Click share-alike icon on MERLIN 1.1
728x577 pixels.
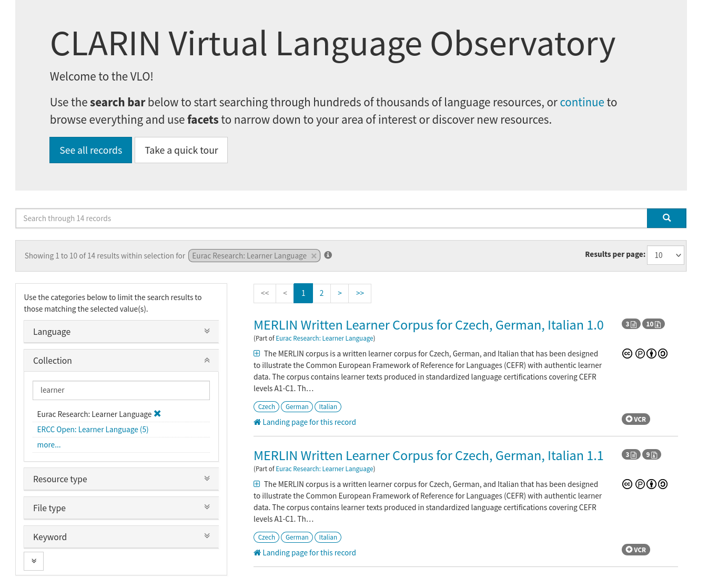(663, 484)
